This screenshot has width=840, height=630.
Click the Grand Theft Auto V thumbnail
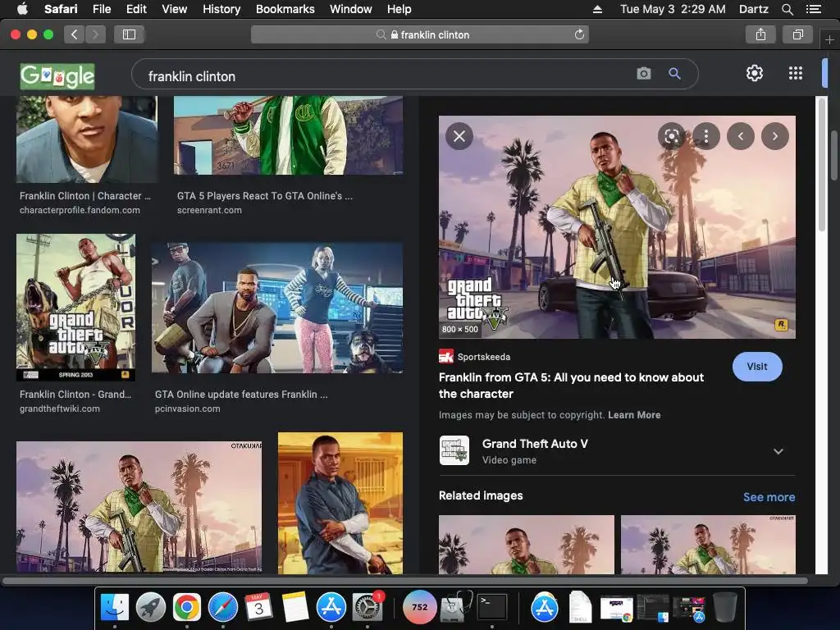pos(454,450)
